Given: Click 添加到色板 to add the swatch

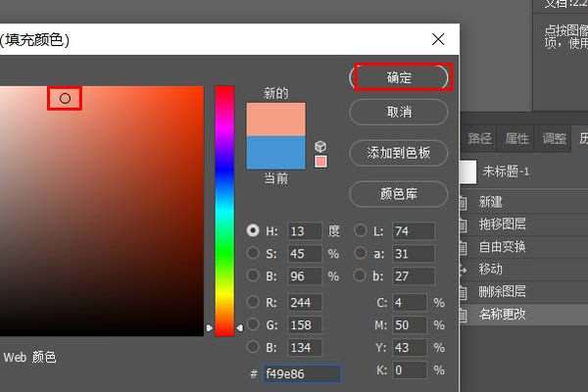Looking at the screenshot, I should [399, 153].
